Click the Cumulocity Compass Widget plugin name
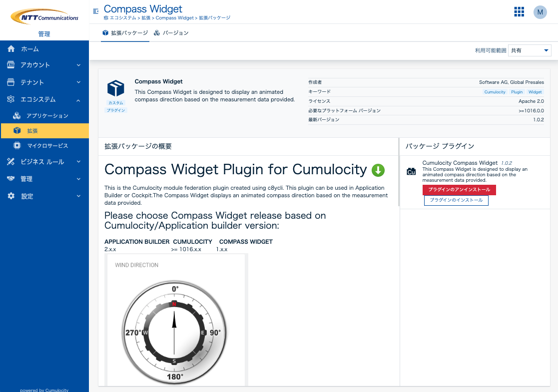The height and width of the screenshot is (392, 558). point(460,163)
